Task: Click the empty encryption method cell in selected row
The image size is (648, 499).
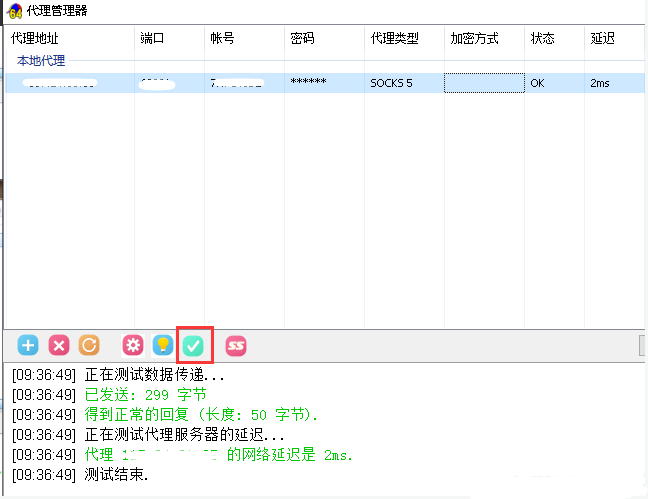Action: (484, 83)
